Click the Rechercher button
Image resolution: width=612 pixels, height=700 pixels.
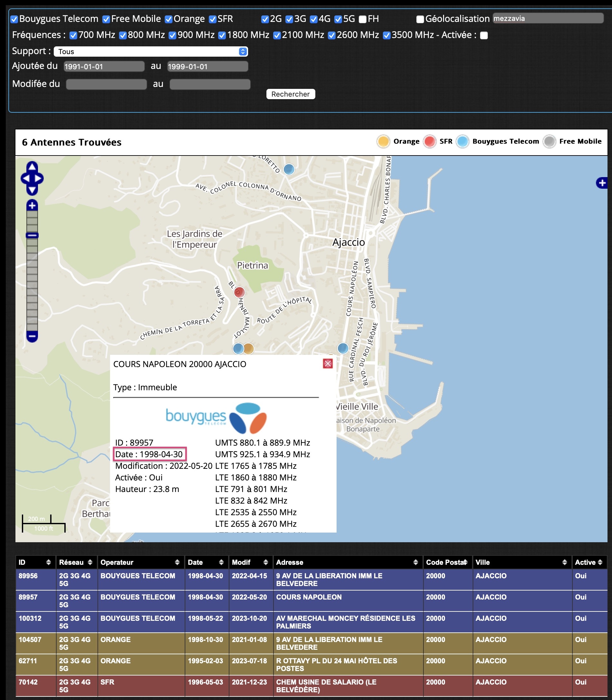tap(291, 94)
